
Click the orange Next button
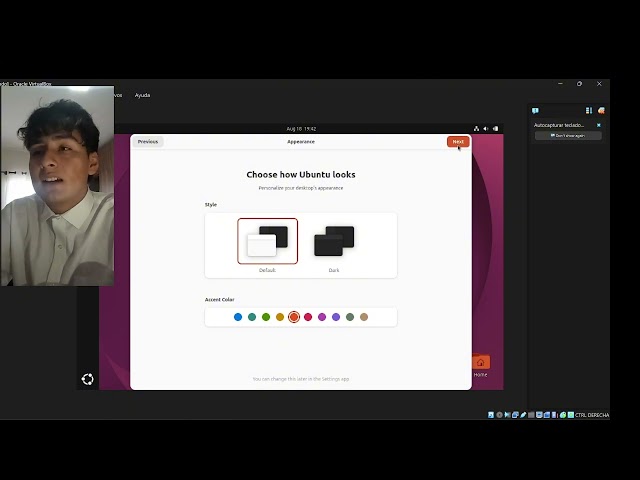458,142
